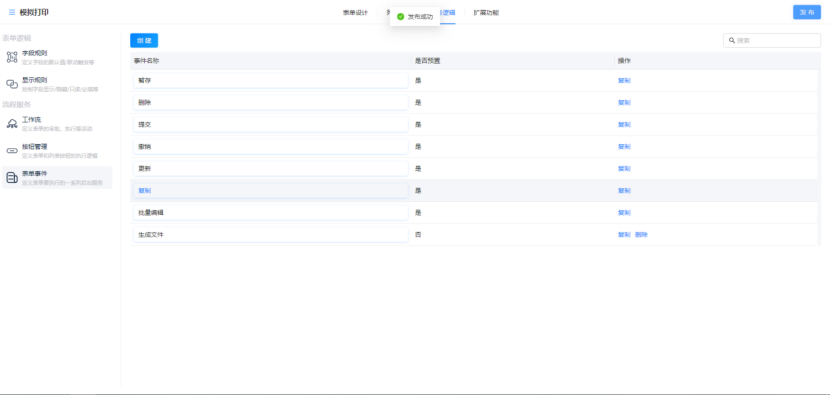Click the 否 cell in the 生成文件 row
The width and height of the screenshot is (830, 395).
(x=418, y=235)
